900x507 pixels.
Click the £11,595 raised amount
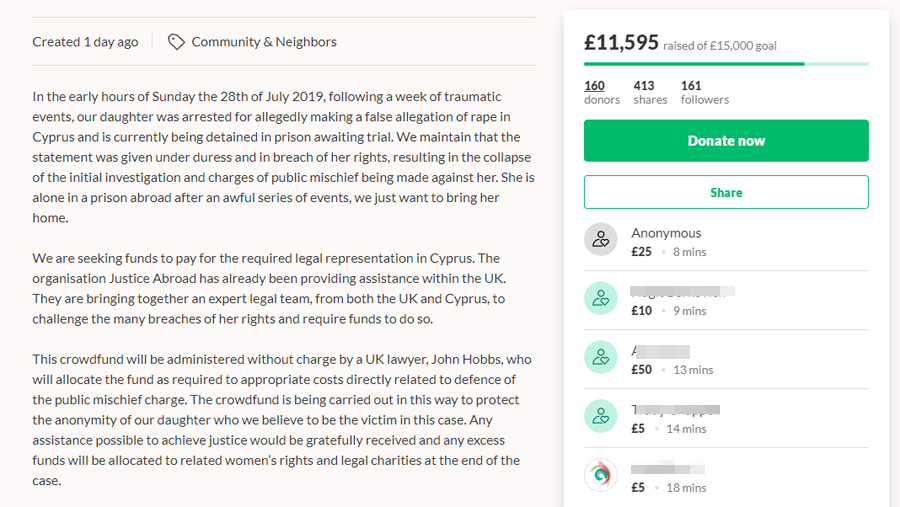pyautogui.click(x=622, y=42)
